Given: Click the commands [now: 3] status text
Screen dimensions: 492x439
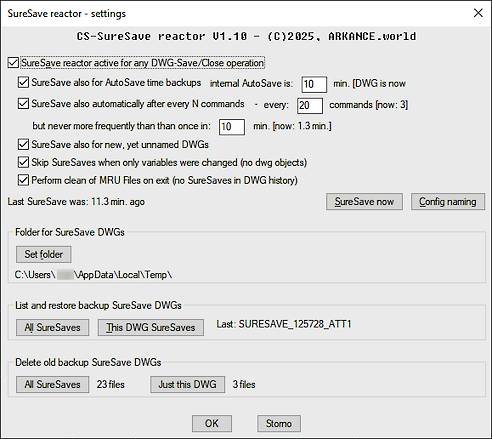Looking at the screenshot, I should click(x=369, y=105).
